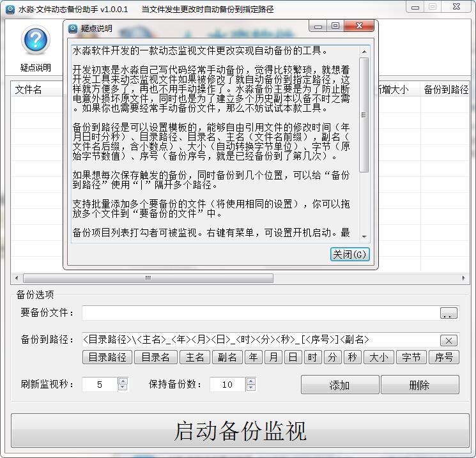The width and height of the screenshot is (476, 458).
Task: Click the browse '..' button for 要备份文件
Action: click(449, 313)
